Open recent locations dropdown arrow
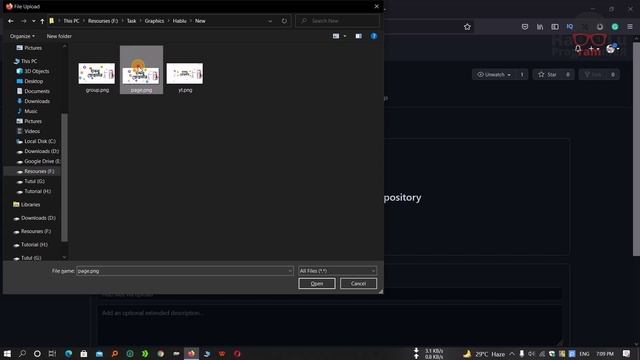The image size is (640, 360). (33, 21)
